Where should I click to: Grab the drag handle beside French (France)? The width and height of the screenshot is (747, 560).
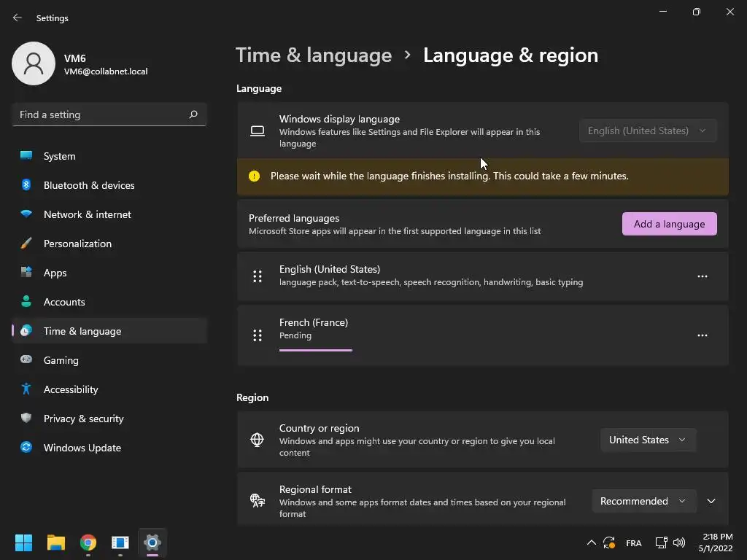point(258,335)
